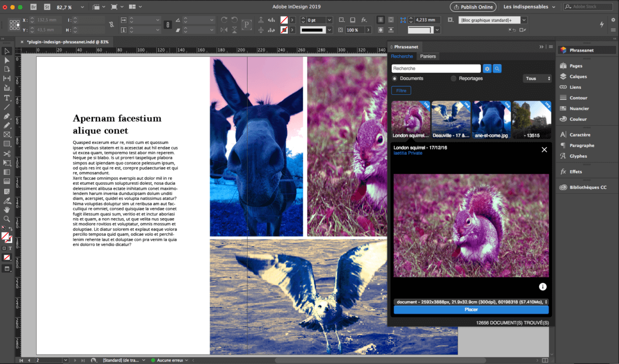Screen dimensions: 619x364
Task: Open the Deauville thumbnail in Phraseanet
Action: 451,118
